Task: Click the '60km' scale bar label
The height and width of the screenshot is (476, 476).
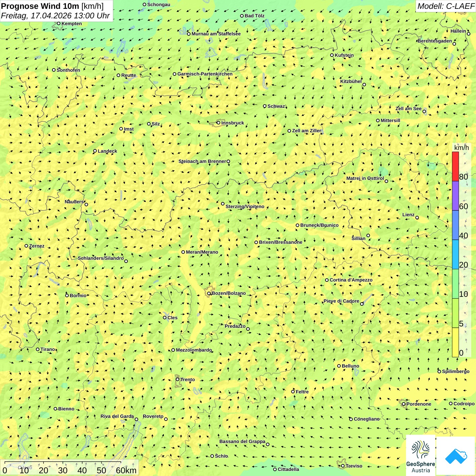Action: [x=126, y=470]
